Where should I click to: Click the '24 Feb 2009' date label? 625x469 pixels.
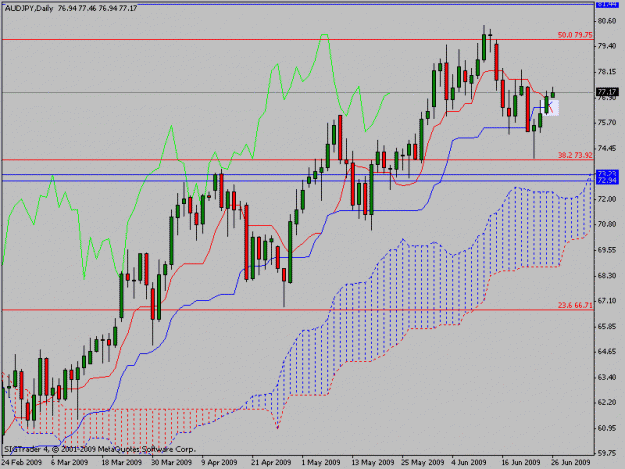[22, 462]
